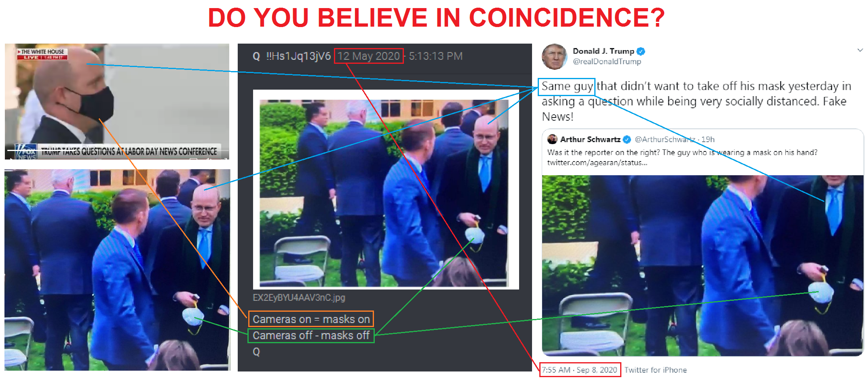Click the blue verified badge beside Donald J. Trump

pyautogui.click(x=641, y=51)
